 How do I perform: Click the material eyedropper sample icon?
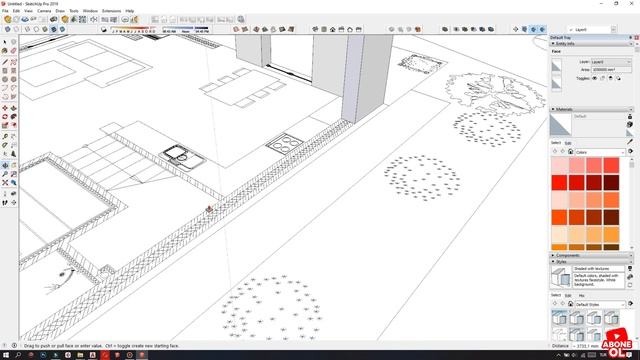(x=630, y=141)
